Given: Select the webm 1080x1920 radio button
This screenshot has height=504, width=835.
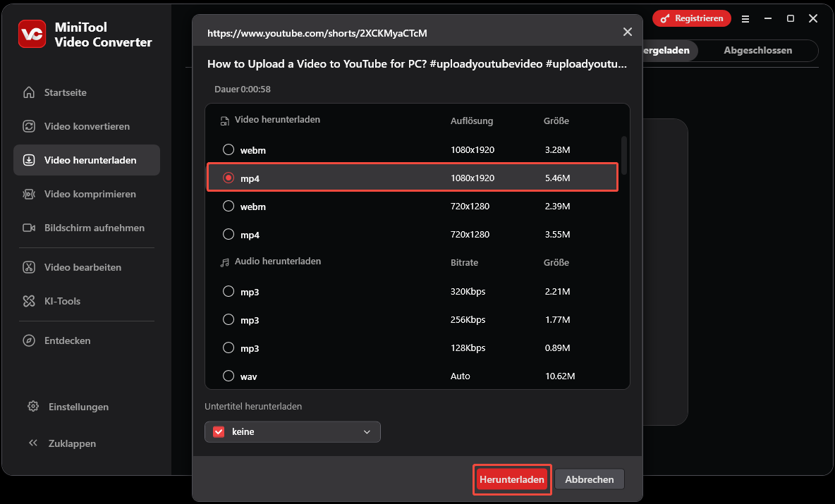Looking at the screenshot, I should pos(228,149).
